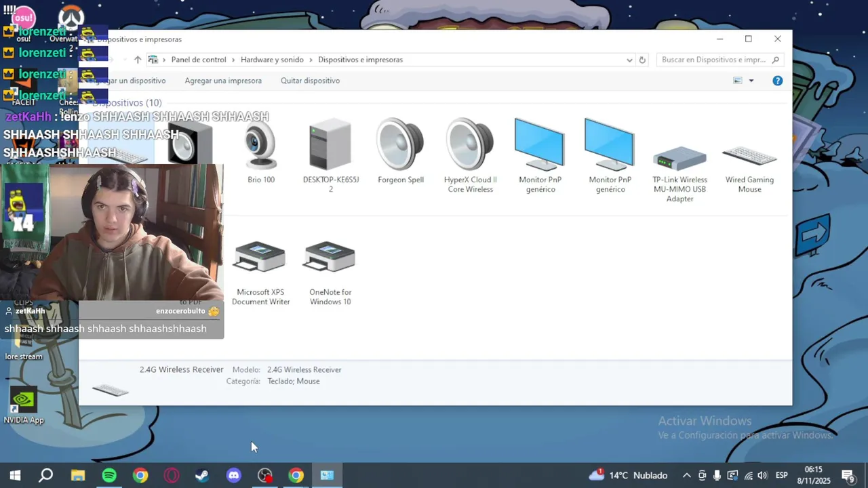Click Dispositivos e impresoras breadcrumb
This screenshot has width=868, height=488.
click(360, 60)
